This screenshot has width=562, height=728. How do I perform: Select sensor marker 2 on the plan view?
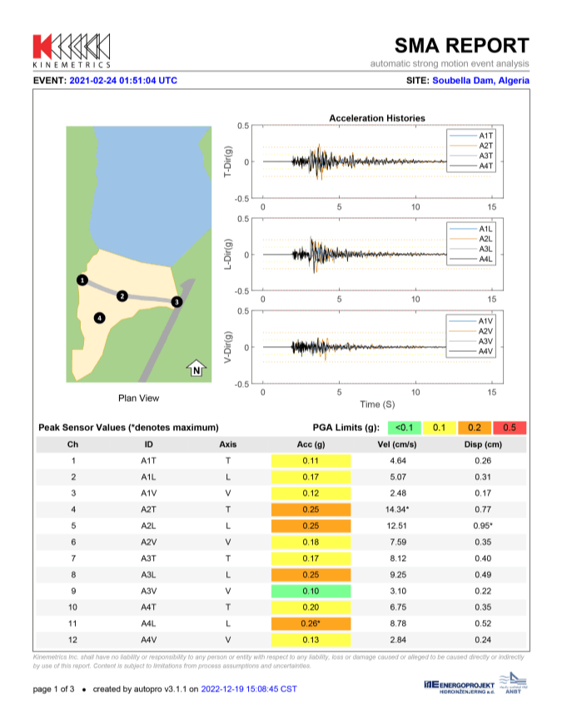122,295
